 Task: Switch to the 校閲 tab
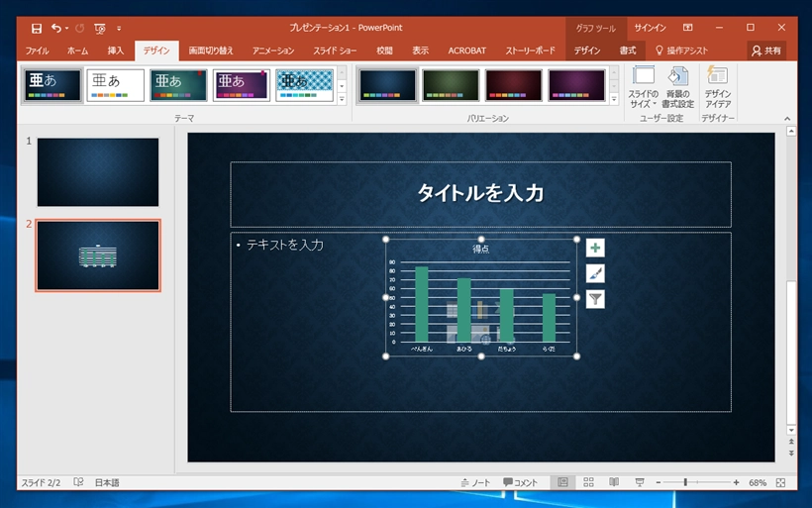pyautogui.click(x=384, y=51)
